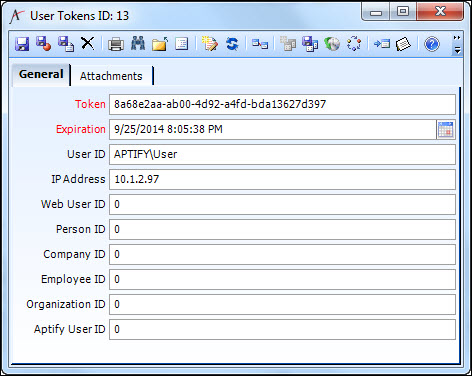This screenshot has height=376, width=472.
Task: Click the Company ID field
Action: tap(282, 254)
